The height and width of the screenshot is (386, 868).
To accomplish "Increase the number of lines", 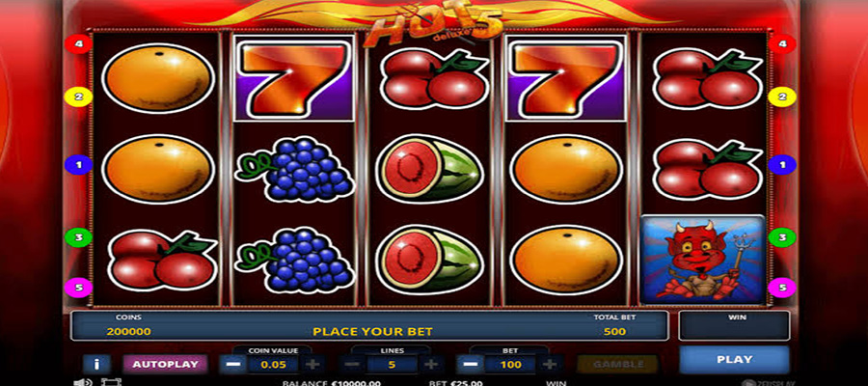I will click(x=431, y=365).
